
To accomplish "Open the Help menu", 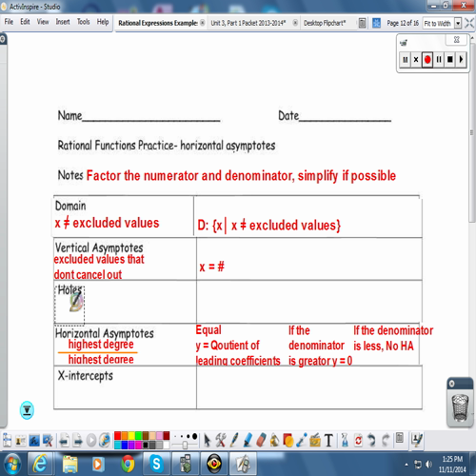I will (x=103, y=22).
